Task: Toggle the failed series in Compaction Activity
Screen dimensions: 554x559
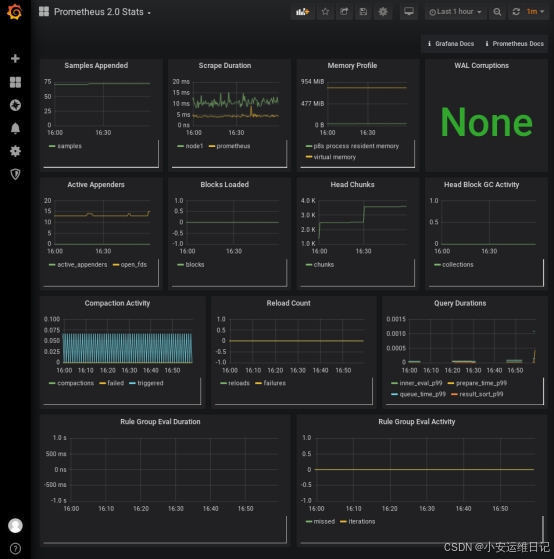Action: [x=116, y=383]
